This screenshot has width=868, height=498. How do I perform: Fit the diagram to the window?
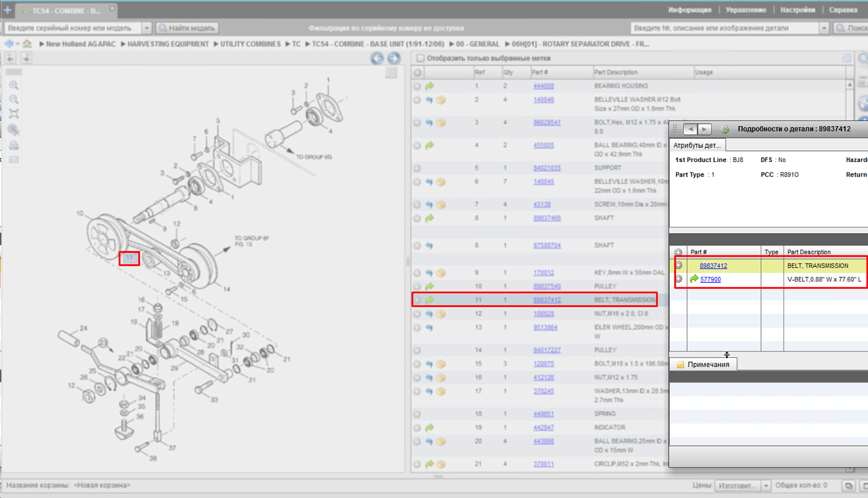coord(14,114)
